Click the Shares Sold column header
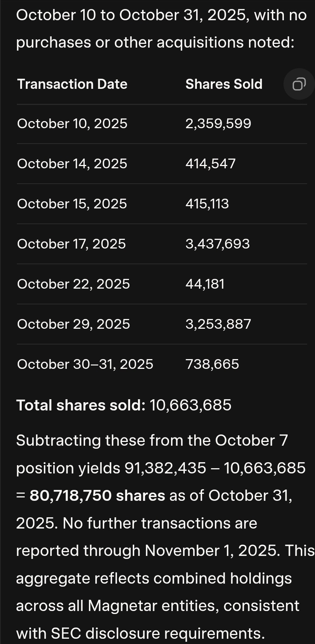Viewport: 315px width, 644px height. point(224,84)
